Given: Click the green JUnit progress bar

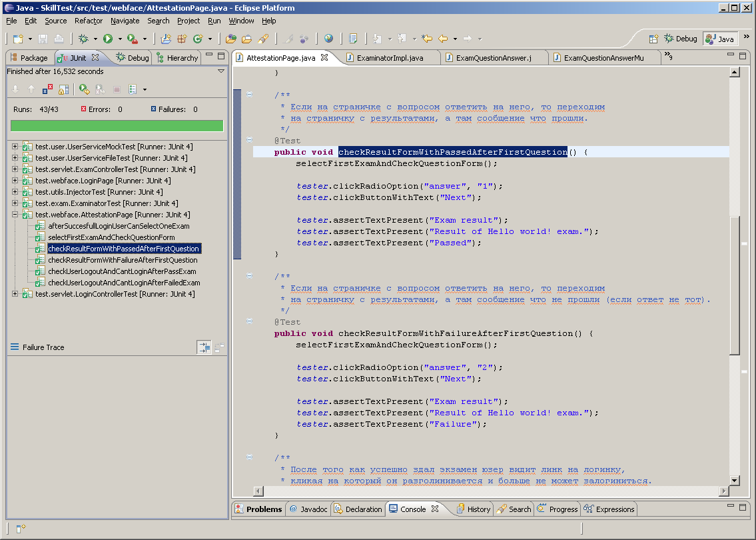Looking at the screenshot, I should (x=117, y=125).
